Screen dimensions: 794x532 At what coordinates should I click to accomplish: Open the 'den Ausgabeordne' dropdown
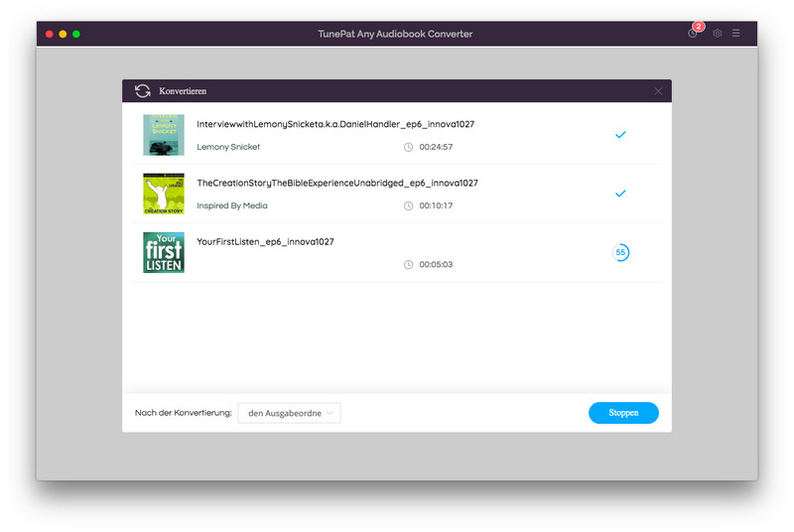(x=289, y=413)
